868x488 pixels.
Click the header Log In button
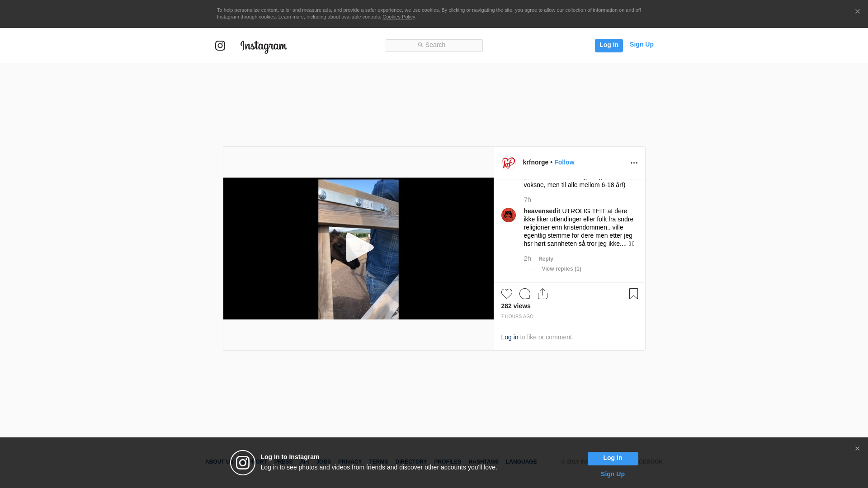pyautogui.click(x=609, y=45)
